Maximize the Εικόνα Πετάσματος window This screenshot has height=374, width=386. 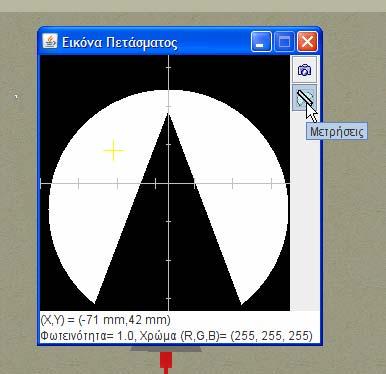point(284,42)
